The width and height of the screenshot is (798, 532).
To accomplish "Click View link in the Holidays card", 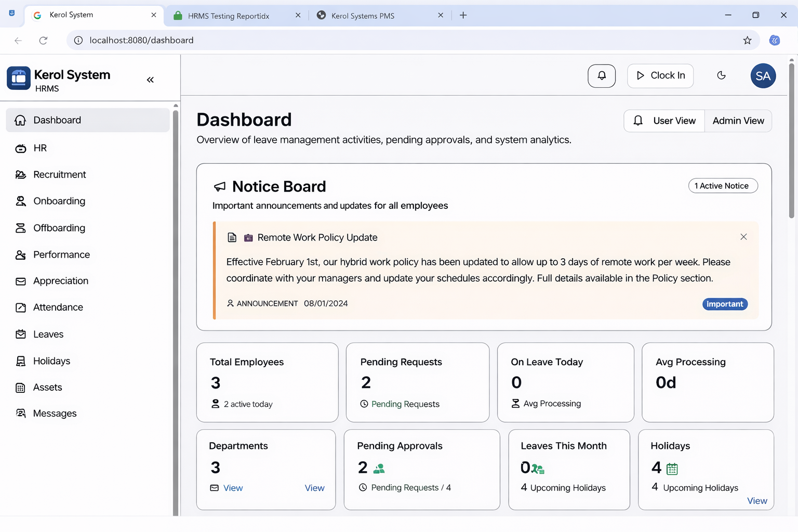I will 756,501.
